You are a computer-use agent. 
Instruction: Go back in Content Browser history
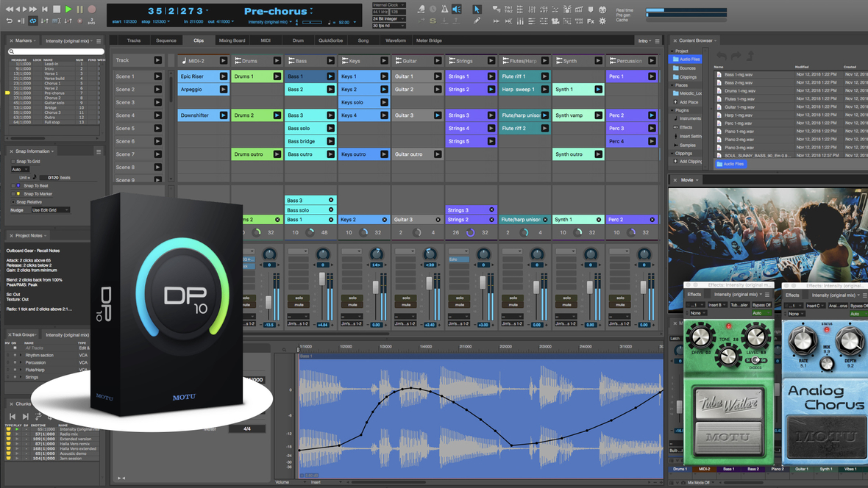point(722,56)
